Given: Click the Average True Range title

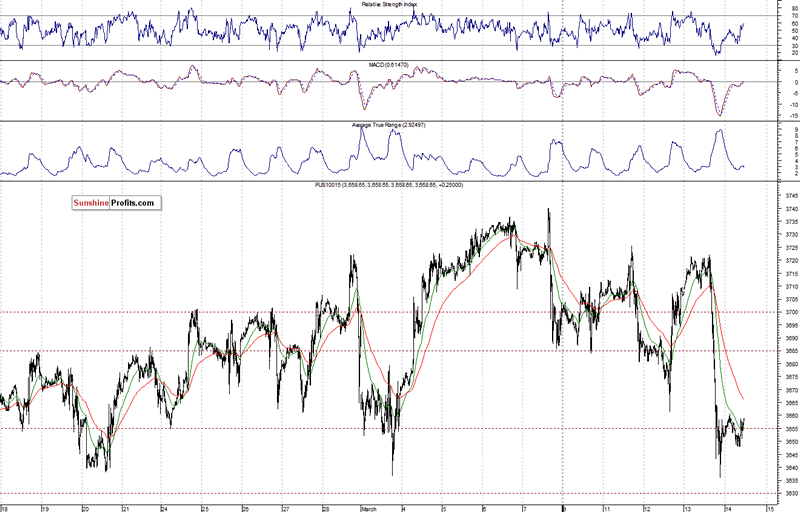Looking at the screenshot, I should coord(388,125).
